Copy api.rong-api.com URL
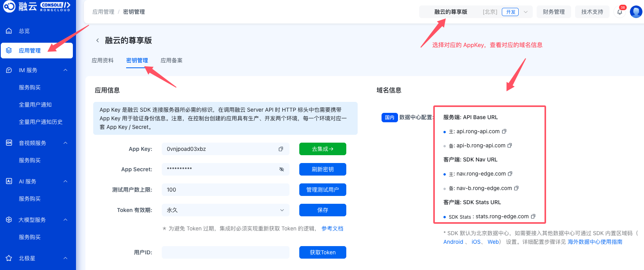 tap(504, 131)
